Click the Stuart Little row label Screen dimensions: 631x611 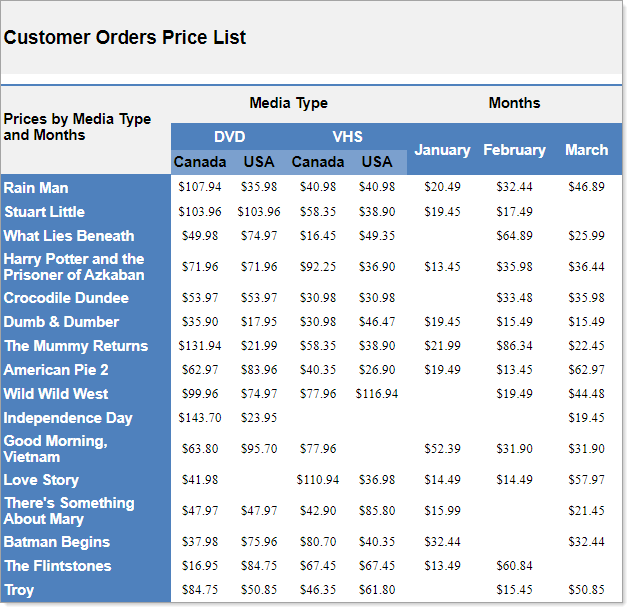pos(44,212)
